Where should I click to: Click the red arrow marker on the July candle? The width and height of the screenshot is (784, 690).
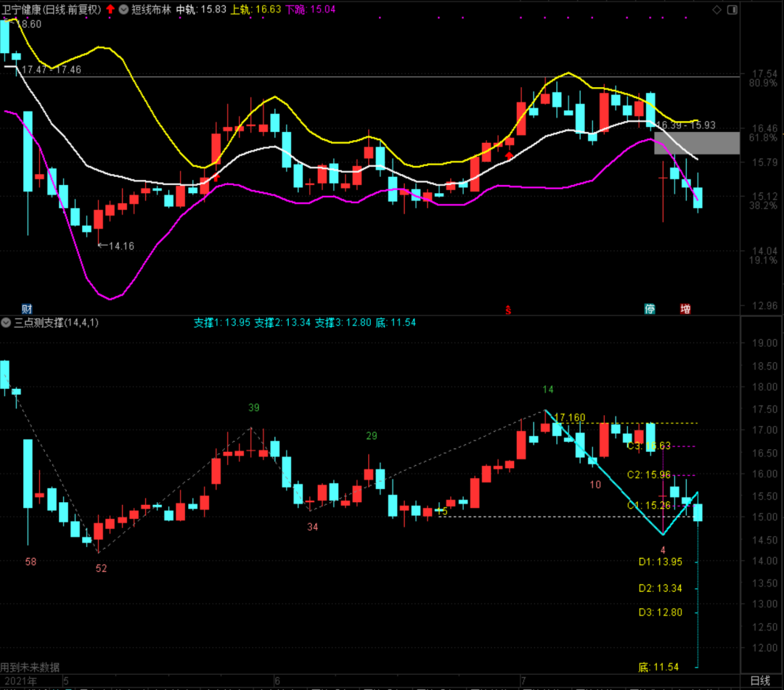509,156
